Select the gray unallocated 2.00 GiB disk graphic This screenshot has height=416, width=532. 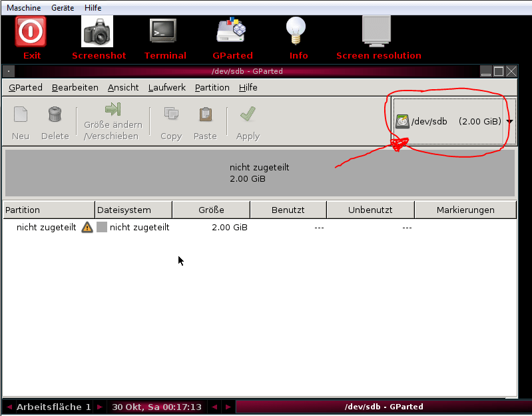click(260, 173)
